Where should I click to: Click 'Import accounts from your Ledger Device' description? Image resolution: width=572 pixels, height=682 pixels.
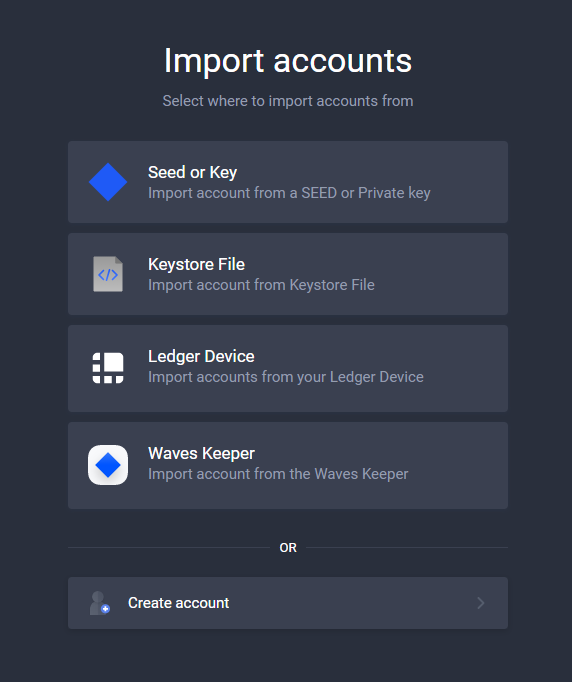tap(286, 377)
